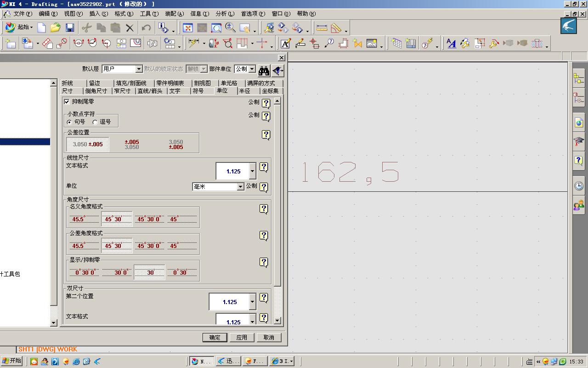Click the left list scrollbar down arrow
Viewport: 588px width, 368px height.
53,322
